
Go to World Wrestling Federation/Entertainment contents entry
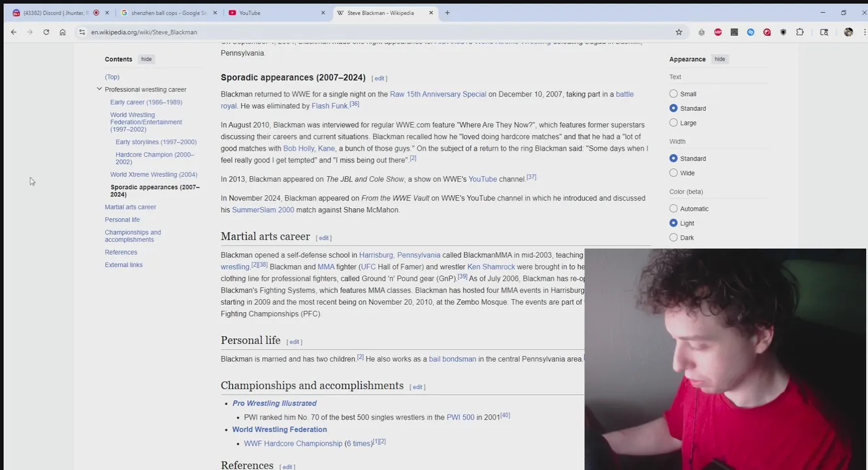(146, 122)
